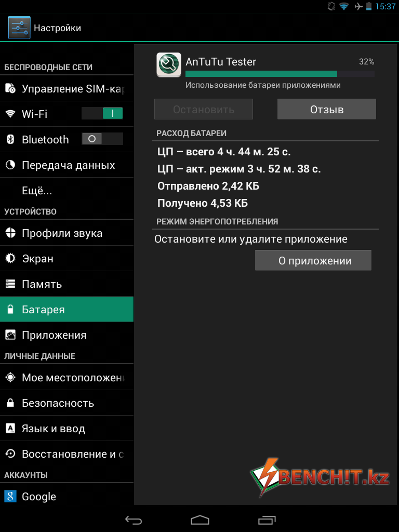The height and width of the screenshot is (532, 399).
Task: Click the AnTuTu battery usage progress bar
Action: 280,74
